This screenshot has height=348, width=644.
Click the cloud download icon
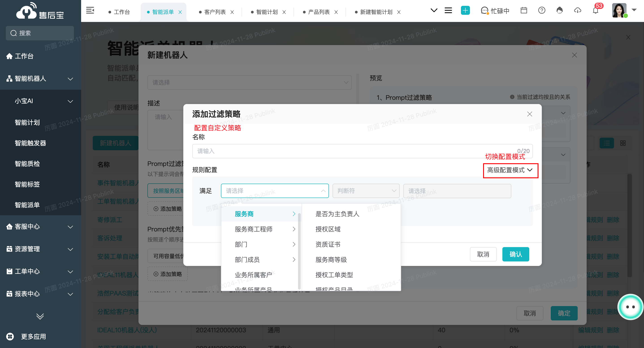(x=577, y=11)
